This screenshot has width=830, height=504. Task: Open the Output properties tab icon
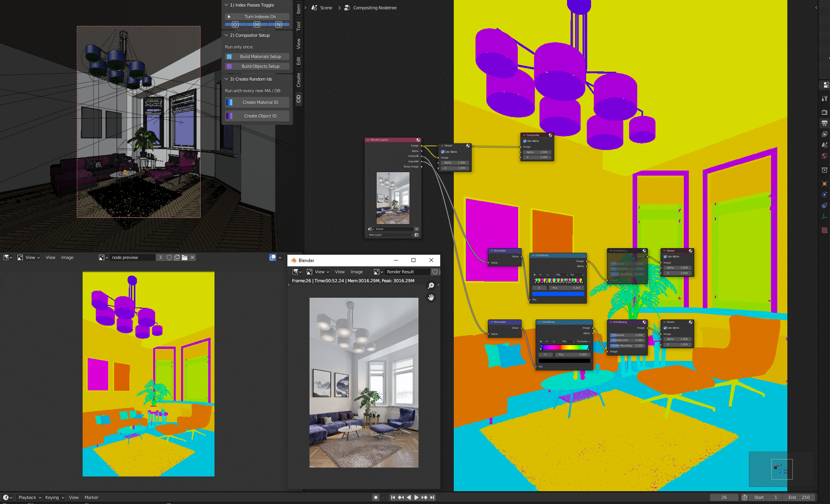(825, 123)
